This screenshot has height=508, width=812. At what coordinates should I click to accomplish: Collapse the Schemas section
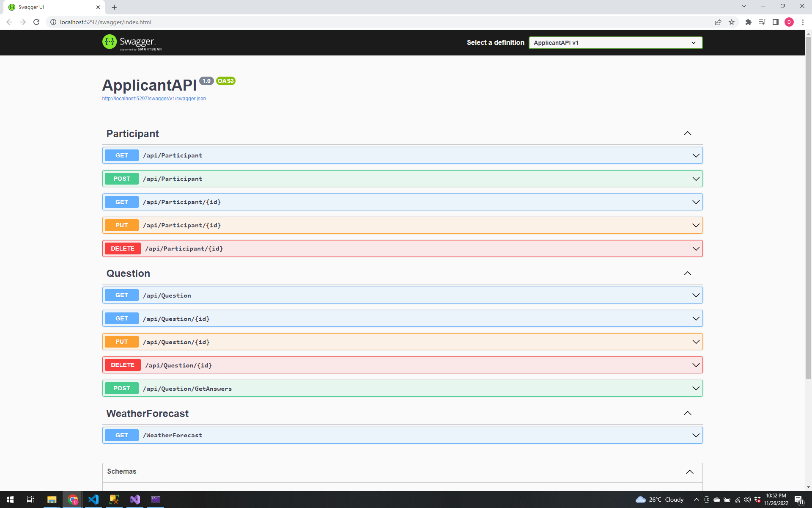[690, 472]
